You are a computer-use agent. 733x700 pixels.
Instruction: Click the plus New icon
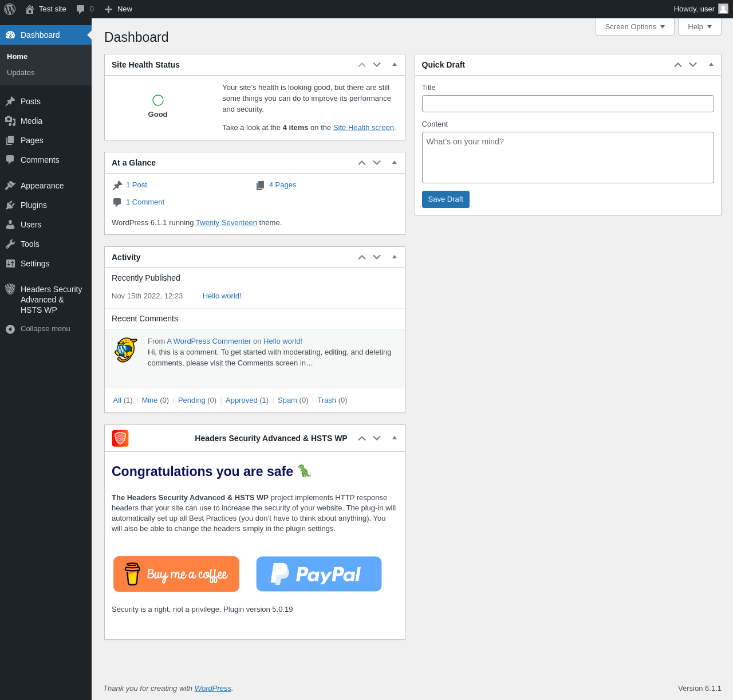(x=108, y=9)
